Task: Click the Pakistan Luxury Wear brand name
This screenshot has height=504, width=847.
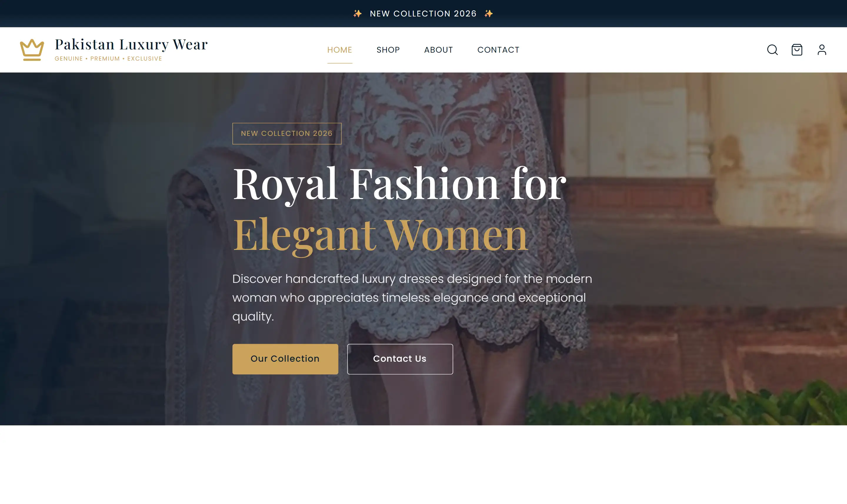Action: tap(131, 44)
